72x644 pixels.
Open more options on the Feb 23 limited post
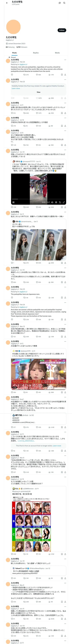click(65, 80)
